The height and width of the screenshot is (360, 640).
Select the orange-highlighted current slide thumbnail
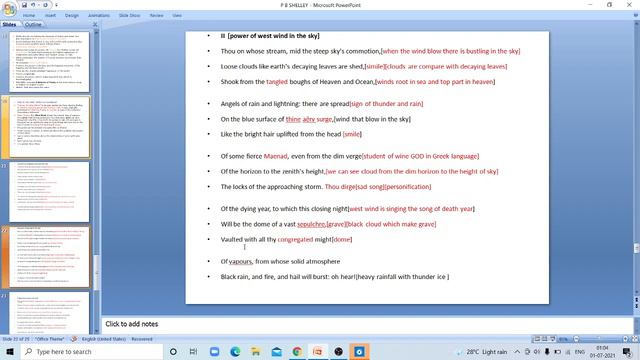click(49, 257)
